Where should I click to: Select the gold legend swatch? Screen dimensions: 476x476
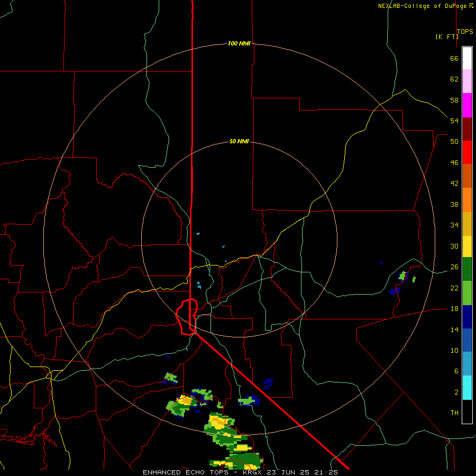(467, 224)
